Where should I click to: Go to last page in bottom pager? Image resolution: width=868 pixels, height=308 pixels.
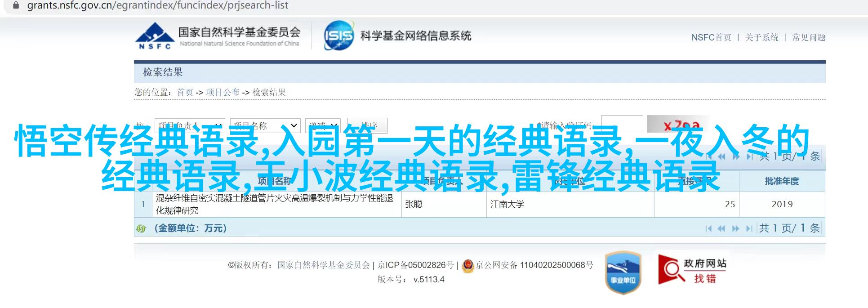click(x=749, y=228)
